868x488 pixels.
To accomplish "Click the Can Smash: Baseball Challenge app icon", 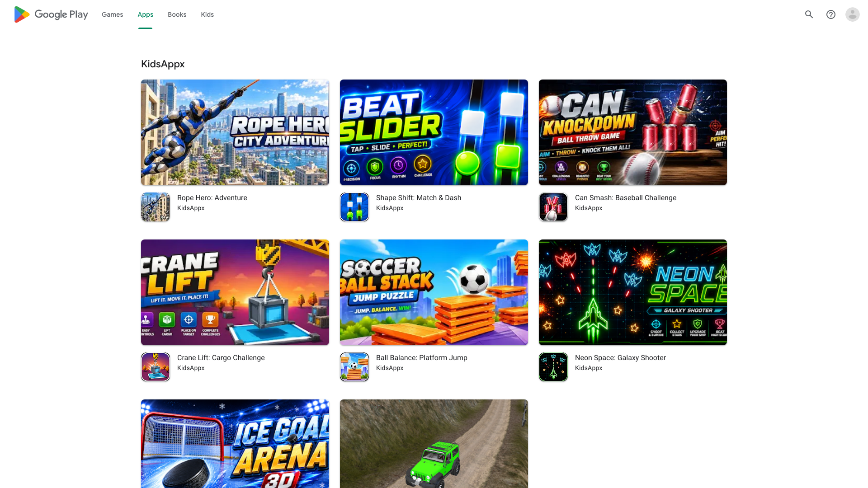I will coord(553,207).
